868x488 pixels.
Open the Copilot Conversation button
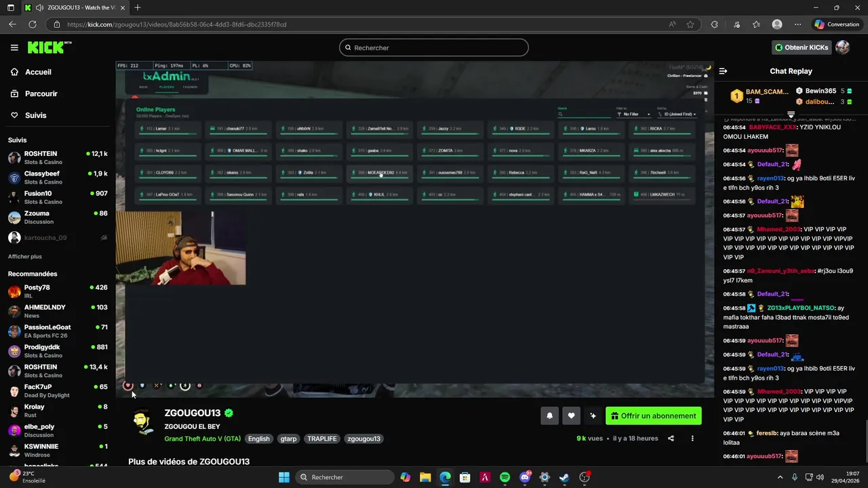837,24
